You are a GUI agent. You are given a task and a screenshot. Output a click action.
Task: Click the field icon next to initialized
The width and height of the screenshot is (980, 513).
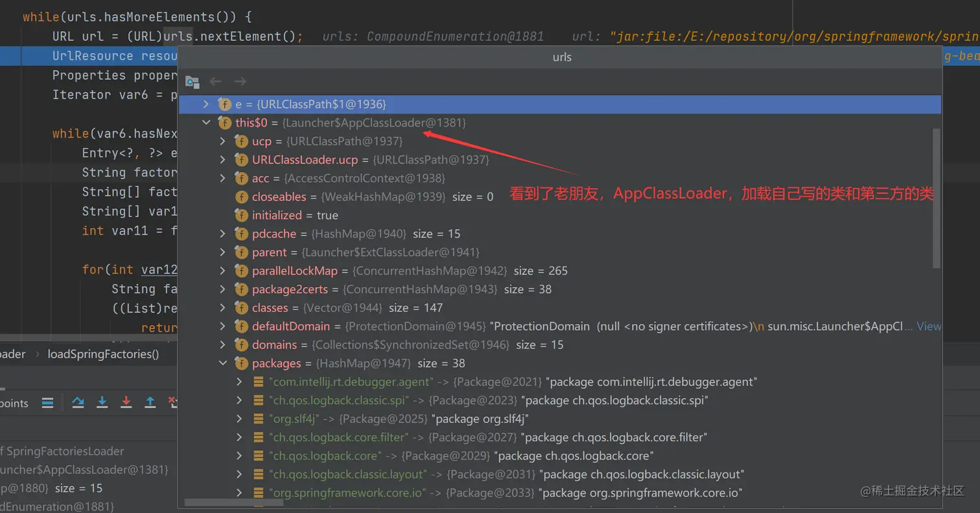[242, 215]
